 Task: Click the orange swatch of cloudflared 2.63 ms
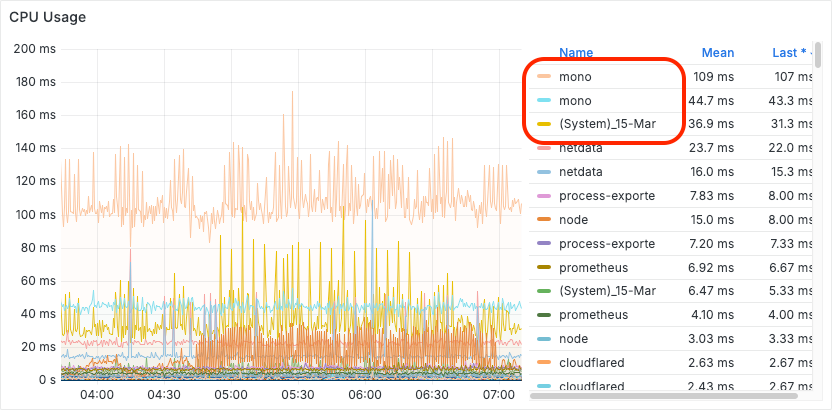pyautogui.click(x=543, y=362)
